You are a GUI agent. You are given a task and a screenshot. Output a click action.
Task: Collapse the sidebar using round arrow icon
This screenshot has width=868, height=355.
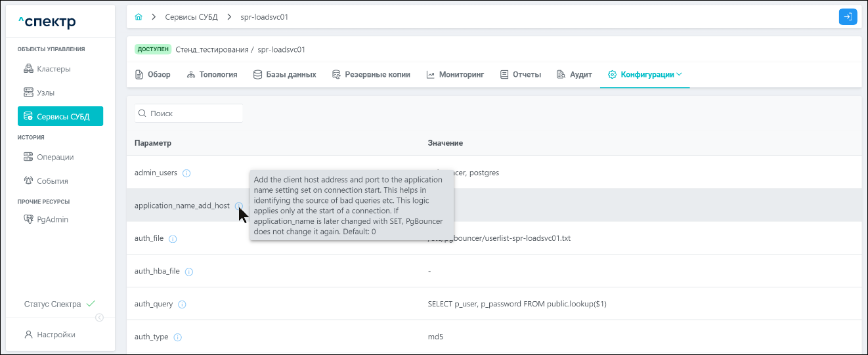pos(99,318)
